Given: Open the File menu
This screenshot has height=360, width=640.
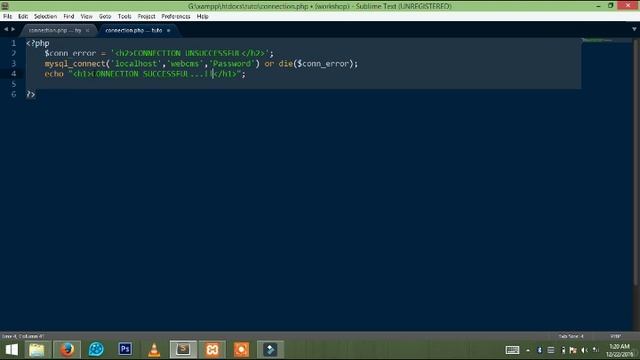Looking at the screenshot, I should (x=7, y=16).
